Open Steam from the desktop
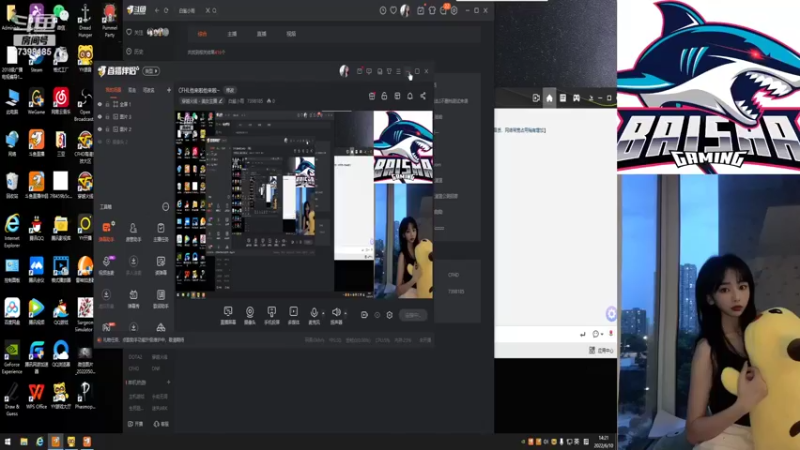This screenshot has height=450, width=800. [36, 59]
